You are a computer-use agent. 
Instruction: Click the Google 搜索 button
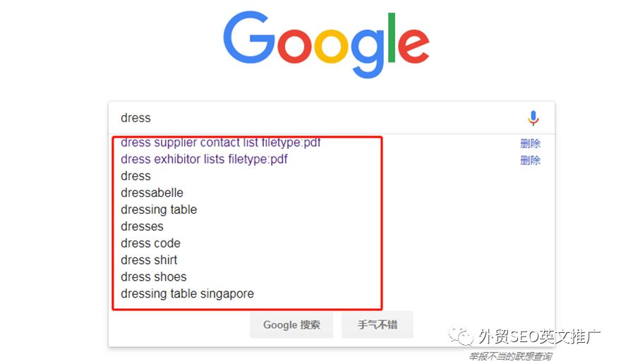(291, 324)
